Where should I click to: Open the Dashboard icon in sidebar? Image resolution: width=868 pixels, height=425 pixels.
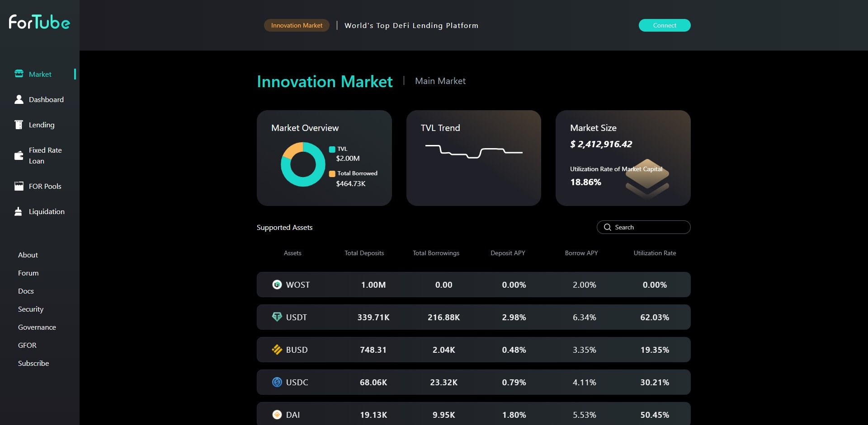point(19,99)
